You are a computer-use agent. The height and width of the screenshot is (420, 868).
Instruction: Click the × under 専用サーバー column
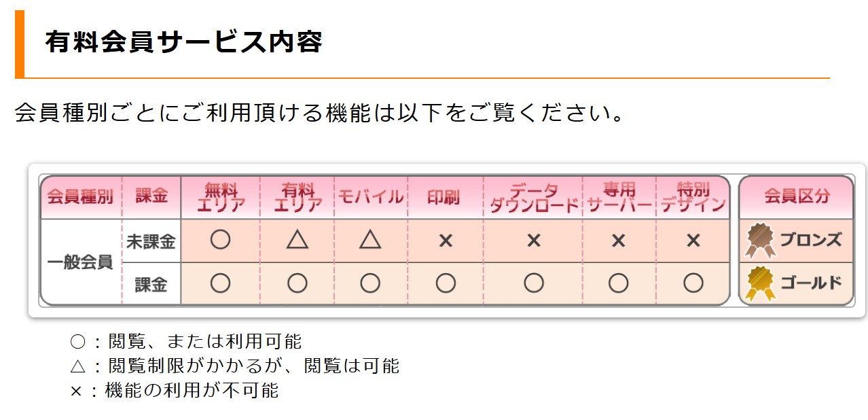point(618,241)
